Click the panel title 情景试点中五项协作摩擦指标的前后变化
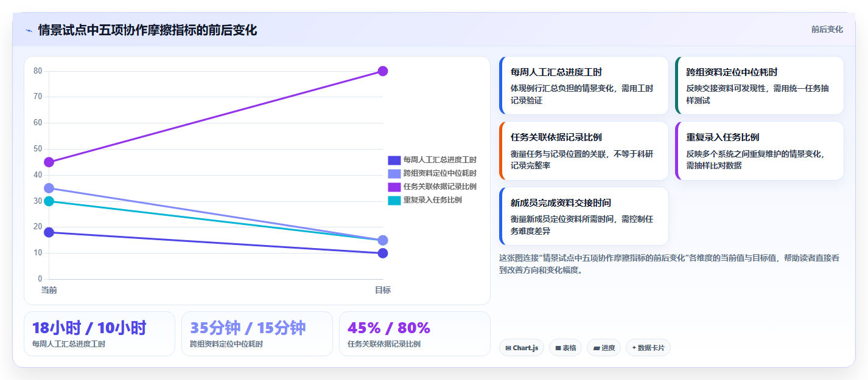 pos(147,30)
